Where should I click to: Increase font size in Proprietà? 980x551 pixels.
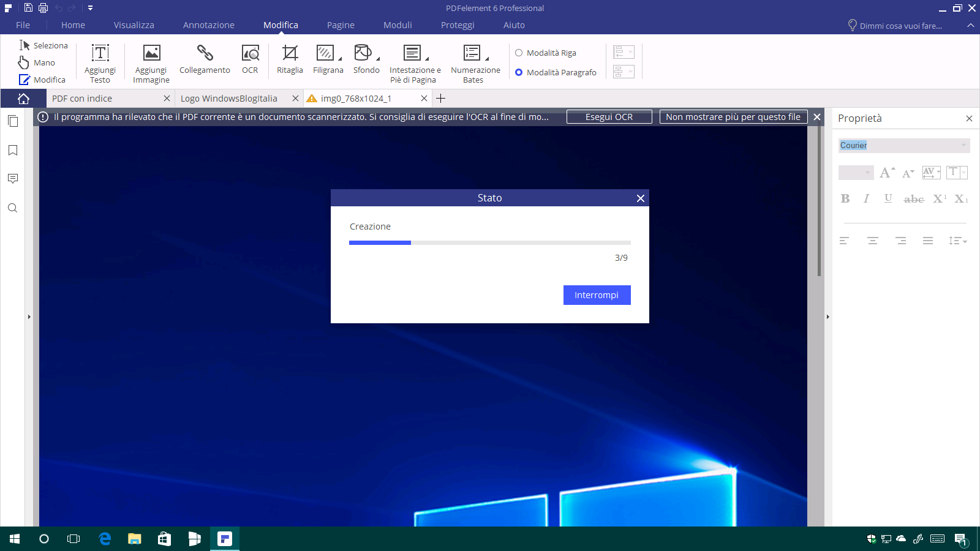tap(888, 173)
